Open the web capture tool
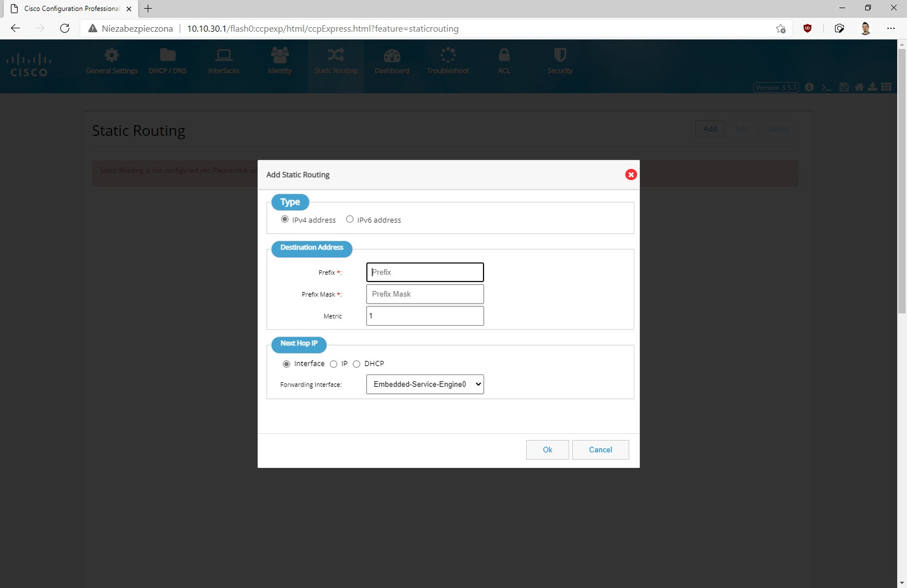This screenshot has height=588, width=907. (x=839, y=28)
